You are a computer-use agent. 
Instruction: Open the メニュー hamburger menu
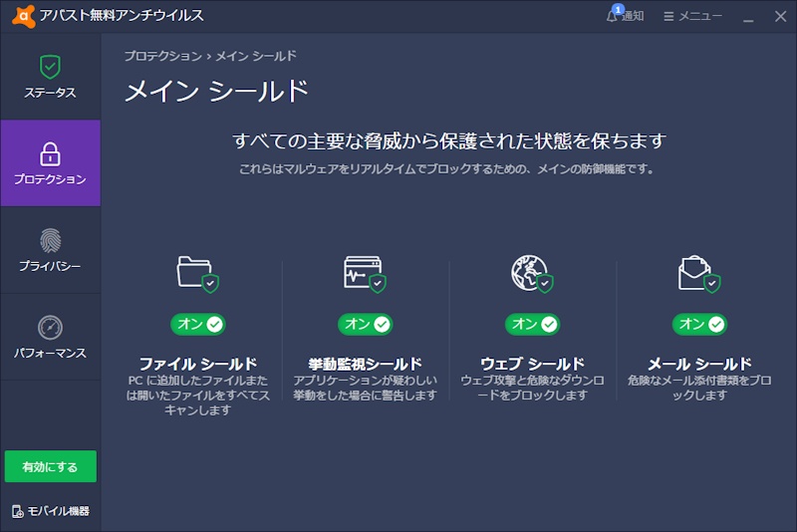[692, 16]
